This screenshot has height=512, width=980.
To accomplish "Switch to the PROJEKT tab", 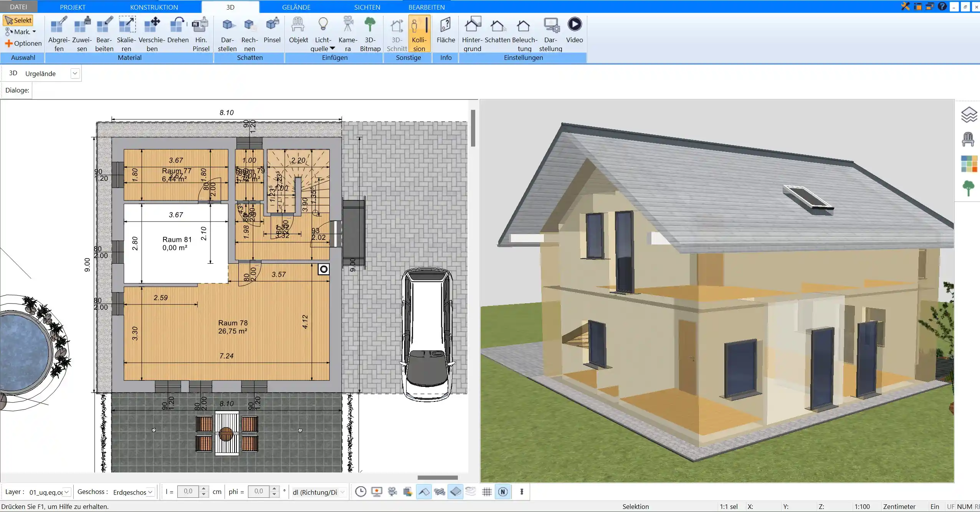I will pos(73,7).
